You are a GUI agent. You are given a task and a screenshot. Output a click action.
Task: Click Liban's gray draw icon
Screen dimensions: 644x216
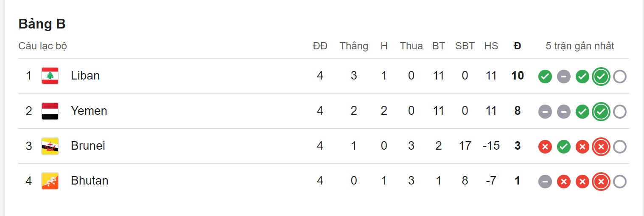(563, 77)
